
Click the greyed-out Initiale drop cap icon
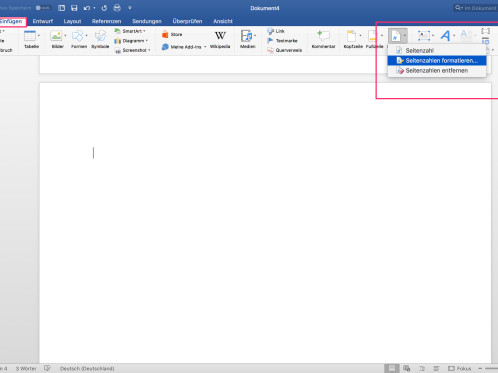[x=466, y=35]
